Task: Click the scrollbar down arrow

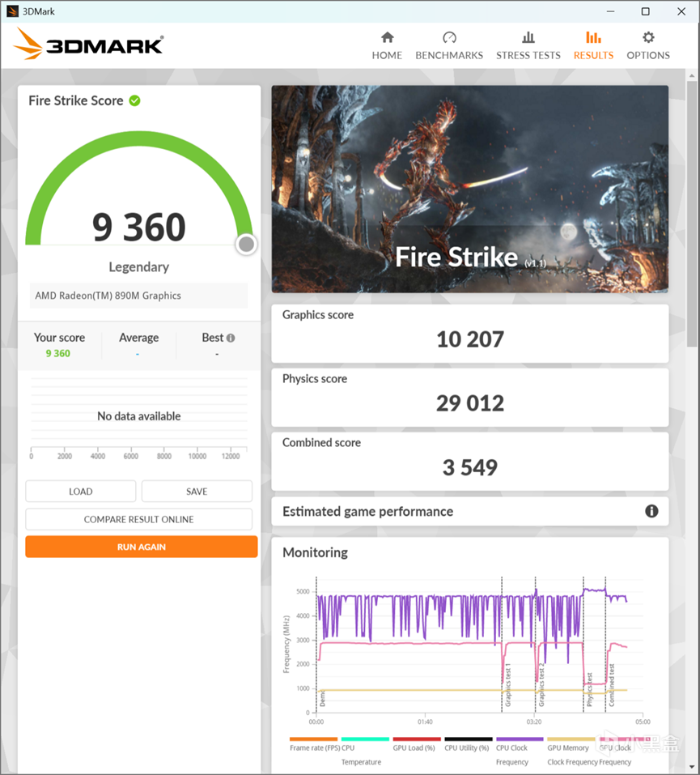Action: point(692,767)
